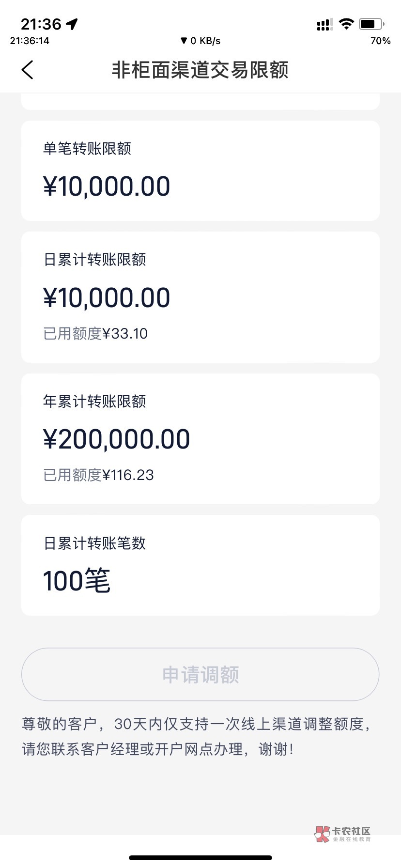The width and height of the screenshot is (401, 868).
Task: Tap the used quota ¥33.10 text
Action: click(x=95, y=334)
